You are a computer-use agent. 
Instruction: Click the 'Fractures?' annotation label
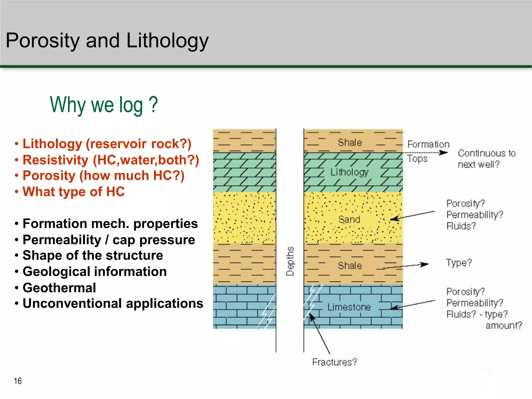click(335, 362)
